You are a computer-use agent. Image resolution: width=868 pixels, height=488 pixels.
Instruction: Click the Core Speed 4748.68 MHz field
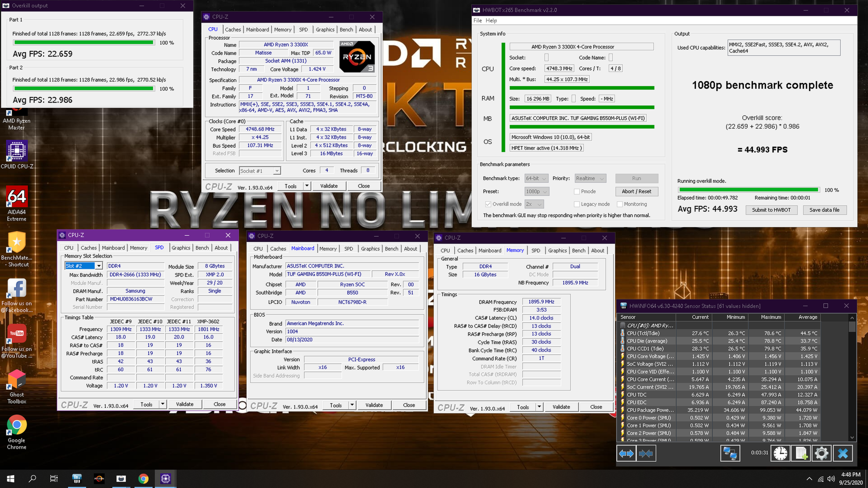(260, 129)
